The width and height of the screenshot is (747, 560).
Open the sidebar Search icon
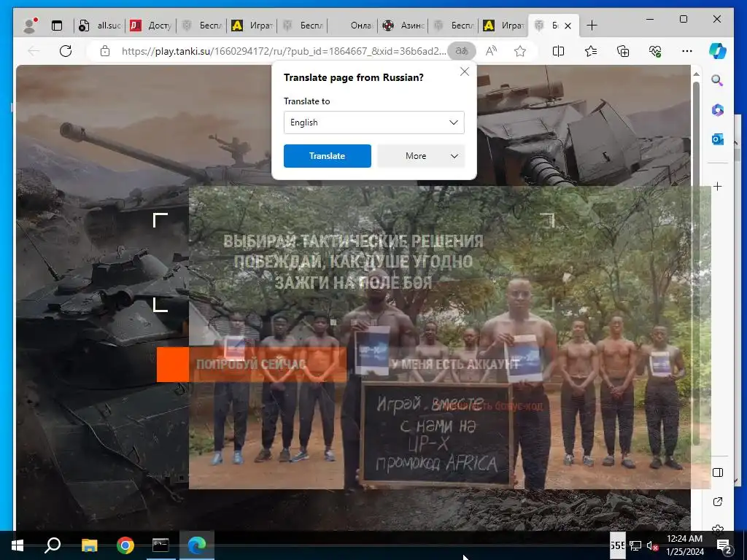point(718,80)
